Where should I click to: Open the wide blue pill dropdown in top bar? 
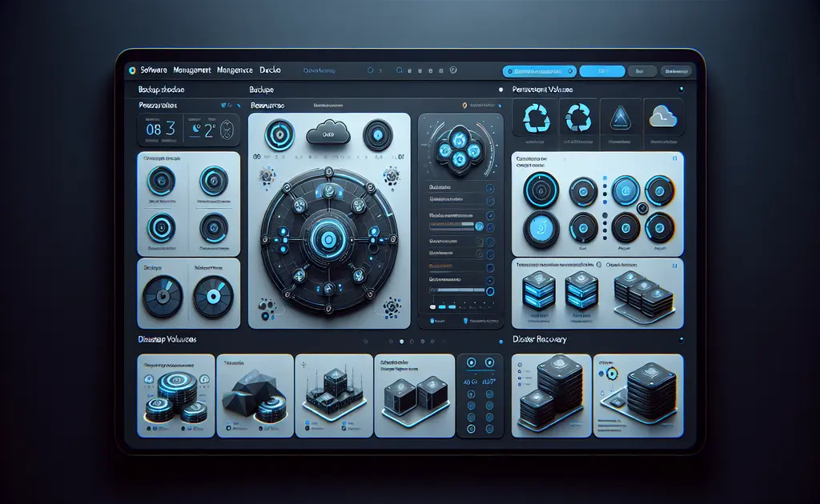(x=538, y=71)
